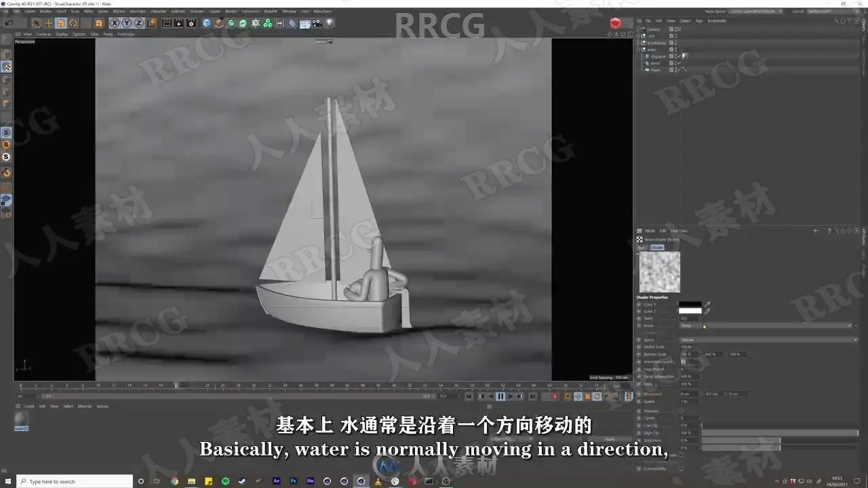The image size is (868, 488).
Task: Add a Camera object
Action: coord(317,23)
